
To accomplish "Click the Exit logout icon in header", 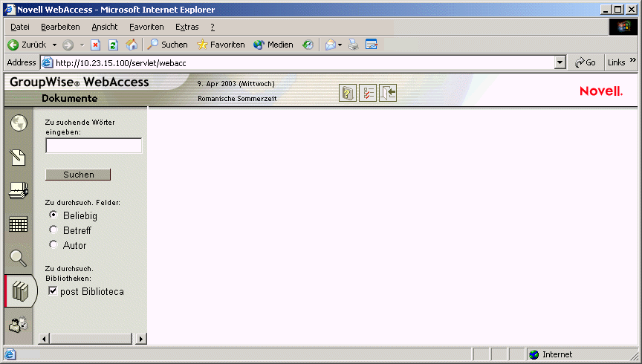I will click(x=388, y=93).
